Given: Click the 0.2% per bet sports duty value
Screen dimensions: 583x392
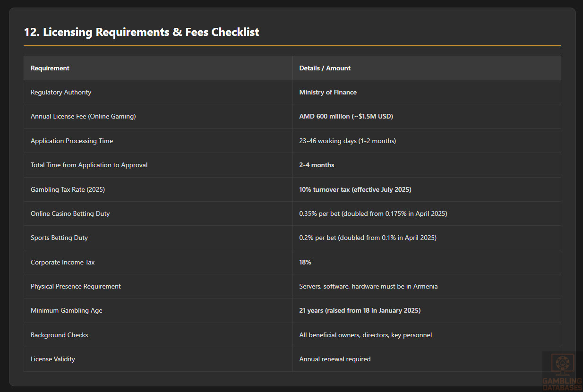Looking at the screenshot, I should 368,238.
